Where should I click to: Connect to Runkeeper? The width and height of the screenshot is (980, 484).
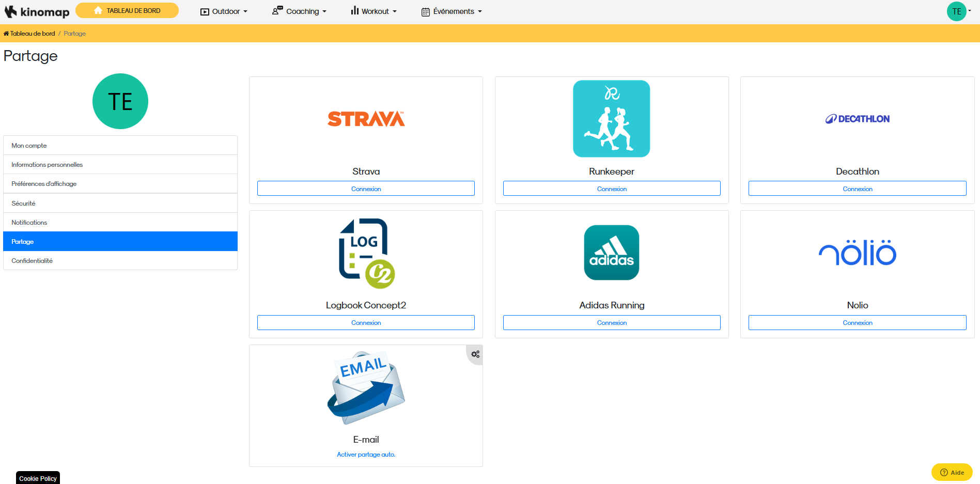[x=612, y=189]
